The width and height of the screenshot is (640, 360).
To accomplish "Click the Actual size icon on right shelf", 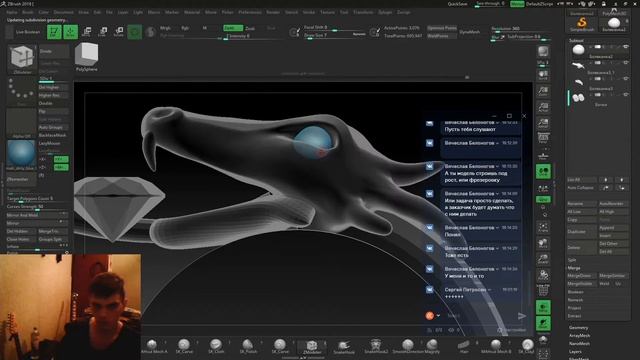I will 543,108.
